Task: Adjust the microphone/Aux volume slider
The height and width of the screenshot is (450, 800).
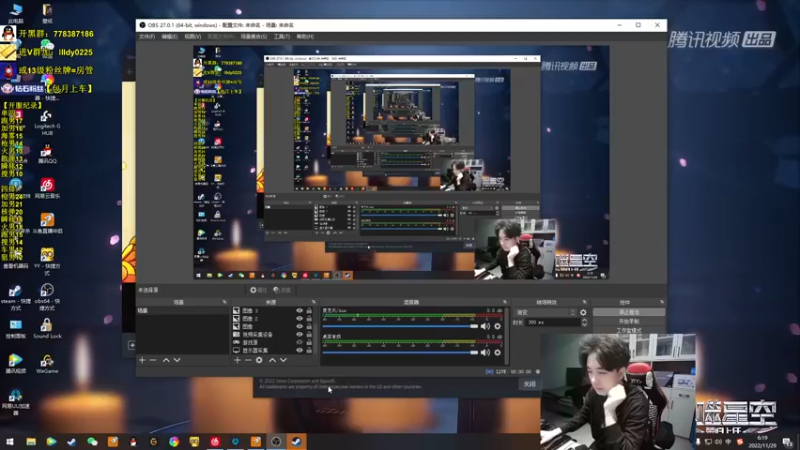Action: [x=400, y=326]
